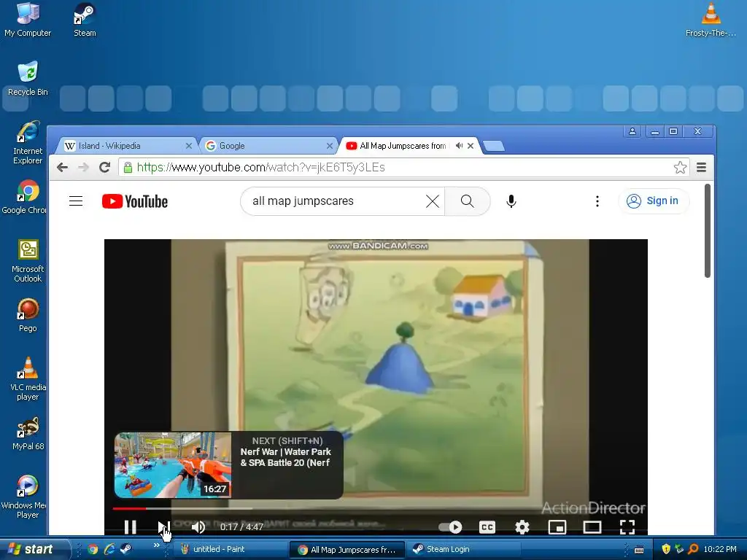Reload the YouTube page
The width and height of the screenshot is (747, 560).
(104, 167)
